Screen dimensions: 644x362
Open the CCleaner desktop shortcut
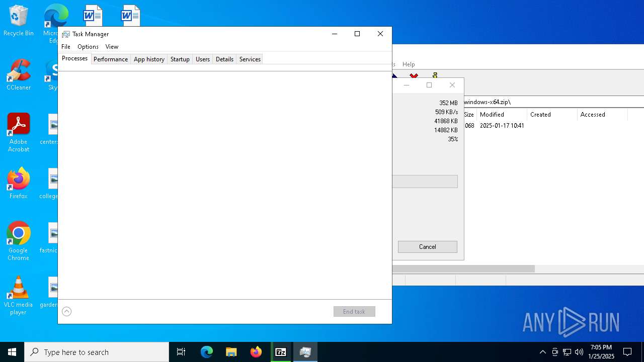coord(18,75)
